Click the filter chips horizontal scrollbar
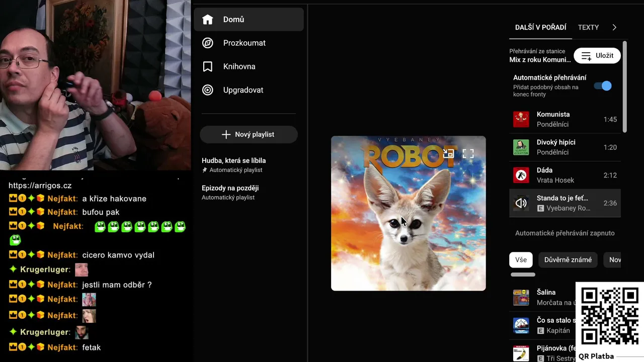644x362 pixels. [523, 275]
